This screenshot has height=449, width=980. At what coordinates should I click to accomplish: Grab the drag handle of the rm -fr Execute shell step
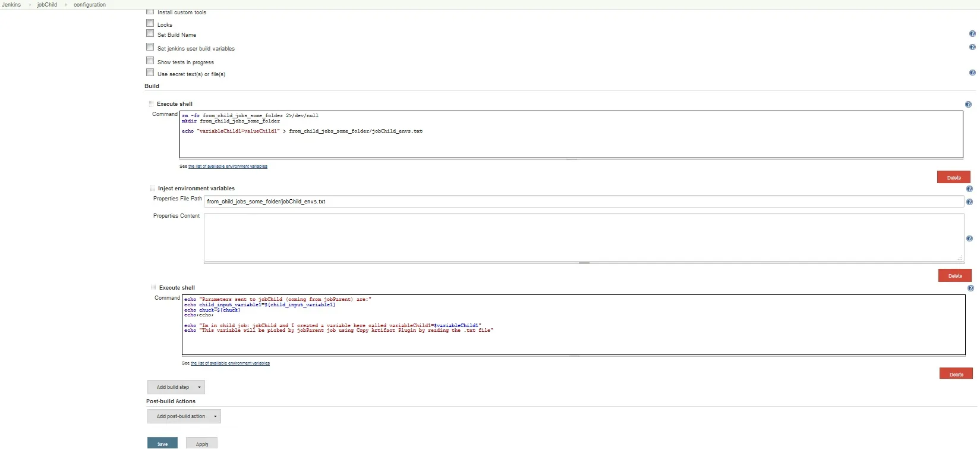coord(151,104)
